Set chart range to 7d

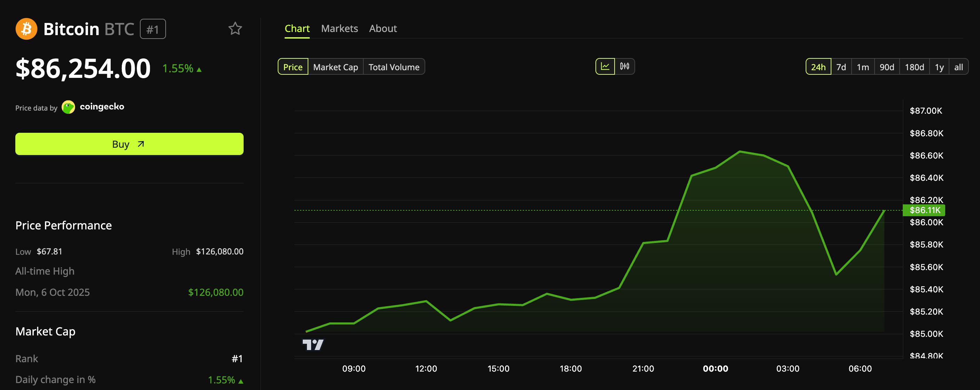pos(841,67)
